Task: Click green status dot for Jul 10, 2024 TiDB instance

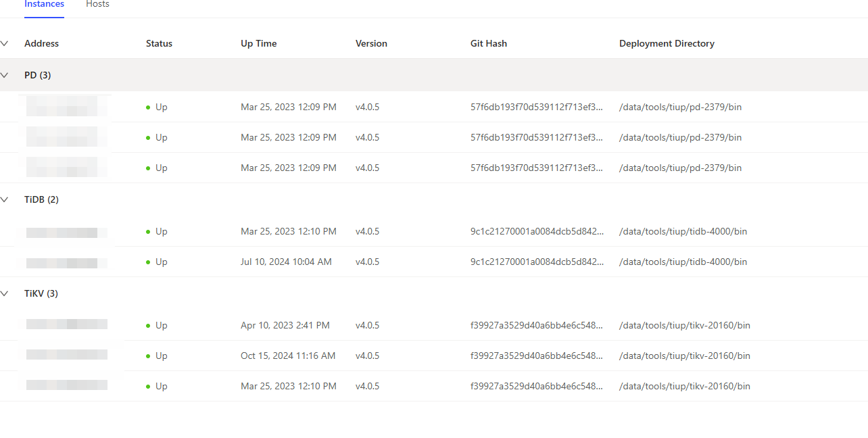Action: click(x=148, y=262)
